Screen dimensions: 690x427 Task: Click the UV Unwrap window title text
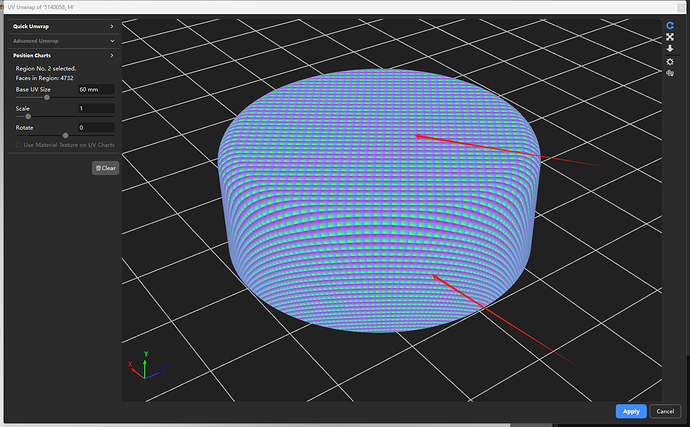(41, 7)
